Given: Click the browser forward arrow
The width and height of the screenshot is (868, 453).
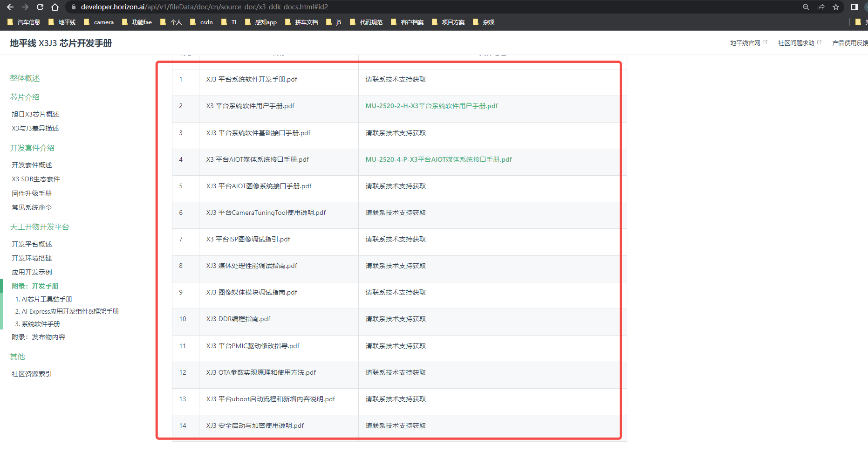Looking at the screenshot, I should tap(25, 7).
